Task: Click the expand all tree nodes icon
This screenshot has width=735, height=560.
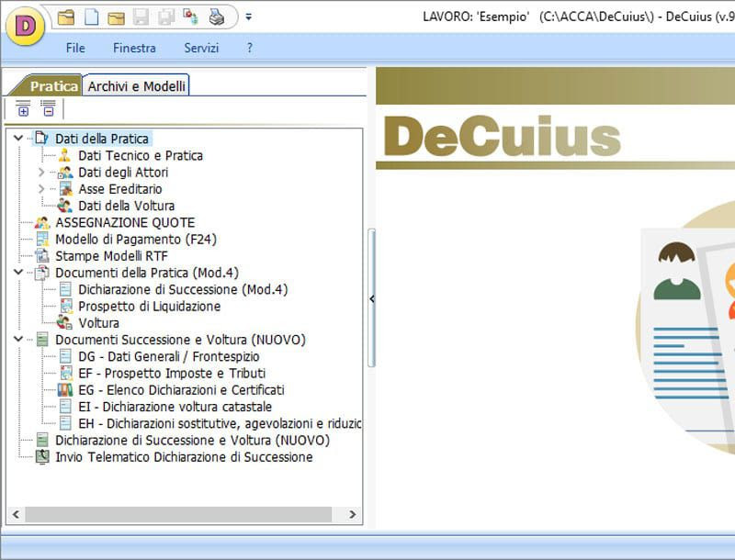Action: [x=23, y=108]
